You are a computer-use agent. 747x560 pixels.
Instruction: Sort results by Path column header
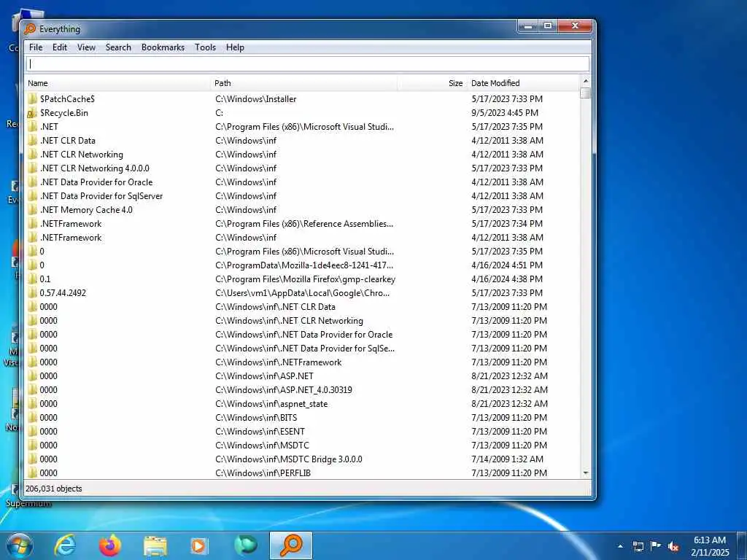coord(304,83)
